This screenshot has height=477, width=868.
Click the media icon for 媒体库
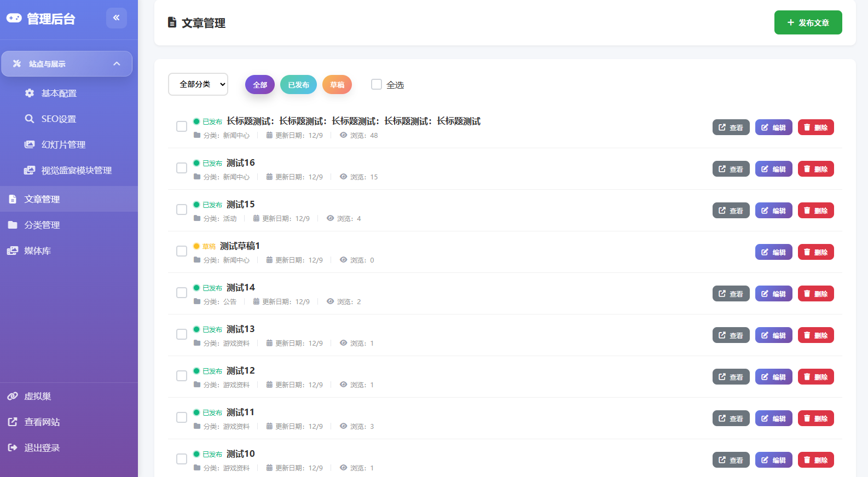pos(13,251)
